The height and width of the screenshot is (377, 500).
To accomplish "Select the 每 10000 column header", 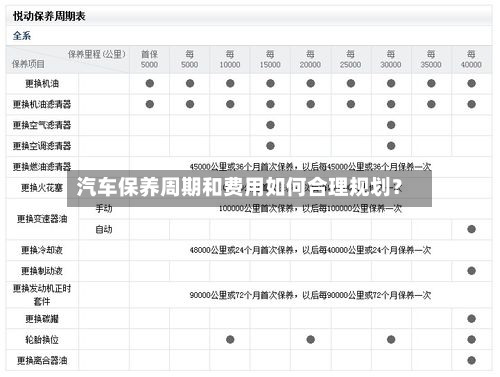I will click(x=230, y=59).
